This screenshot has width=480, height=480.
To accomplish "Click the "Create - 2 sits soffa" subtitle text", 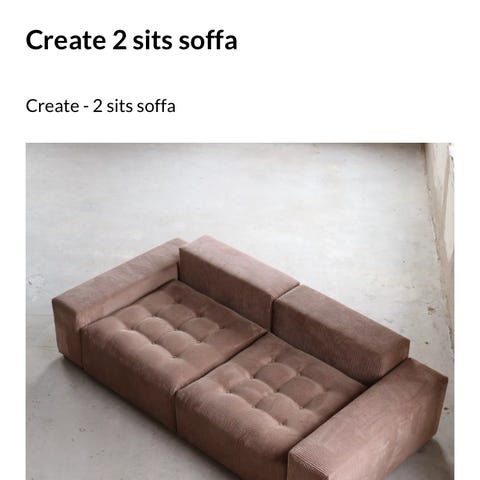I will click(100, 106).
